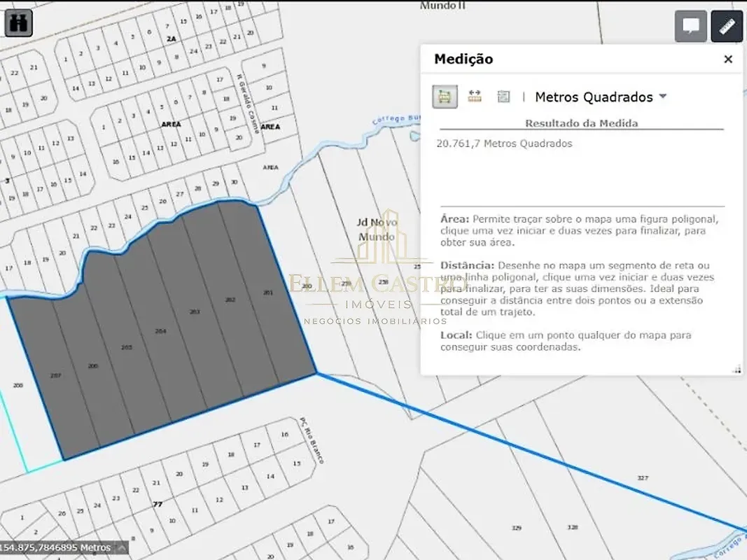Screen dimensions: 747x560
Task: Click lot 203 in the shaded area
Action: point(195,311)
